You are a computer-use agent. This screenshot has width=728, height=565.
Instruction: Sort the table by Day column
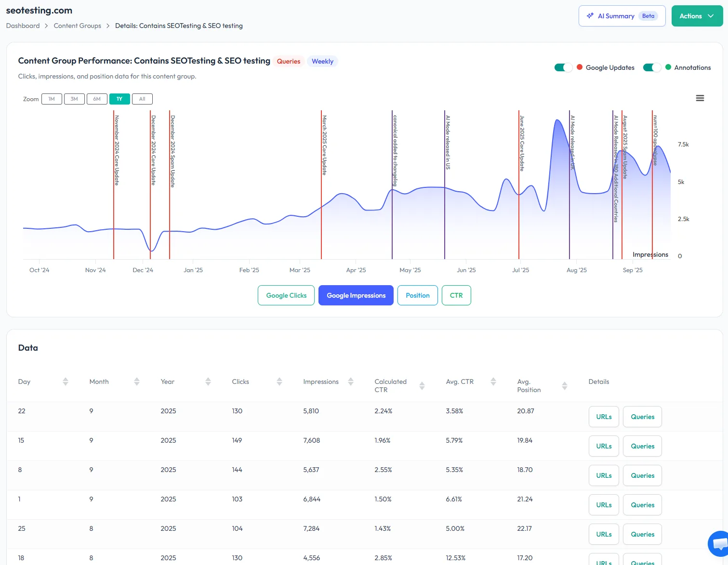point(65,381)
